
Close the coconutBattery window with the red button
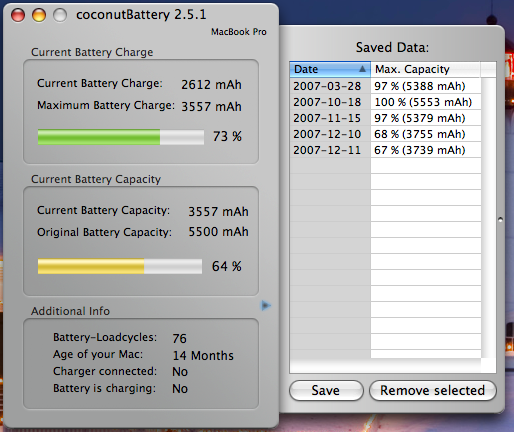18,15
